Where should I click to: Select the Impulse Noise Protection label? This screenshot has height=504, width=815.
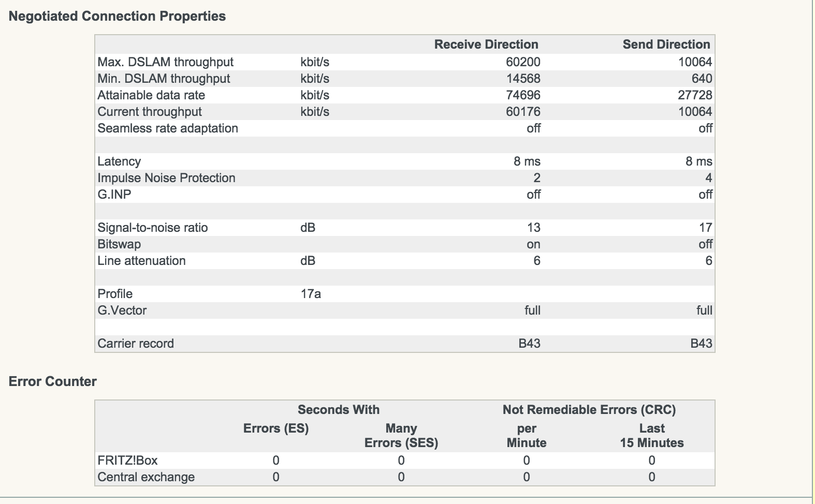(x=166, y=178)
